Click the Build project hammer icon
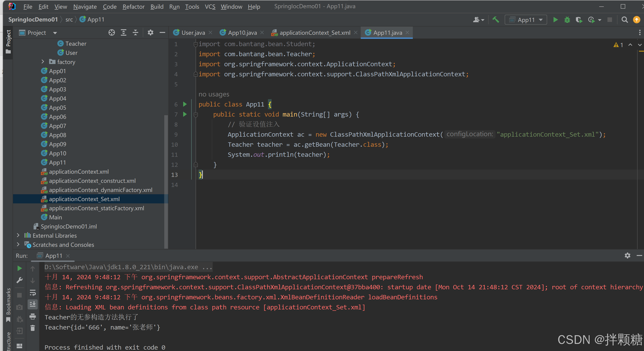 496,20
